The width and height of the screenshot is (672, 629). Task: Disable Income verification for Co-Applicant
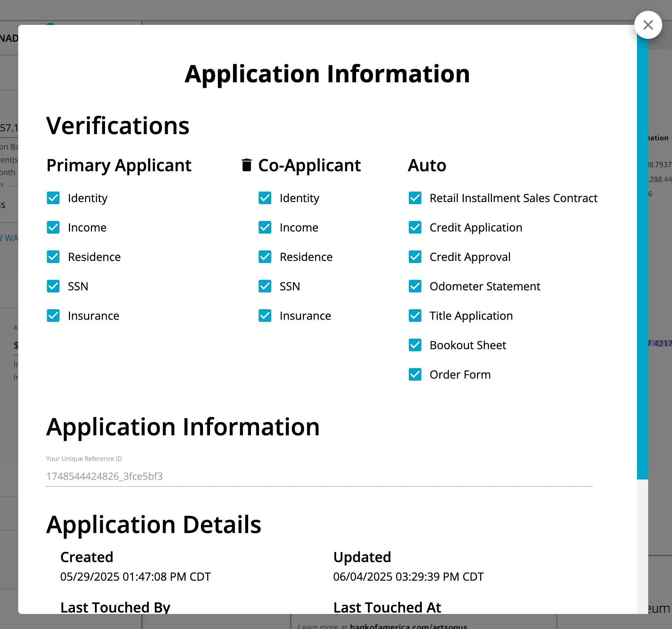[x=265, y=228]
